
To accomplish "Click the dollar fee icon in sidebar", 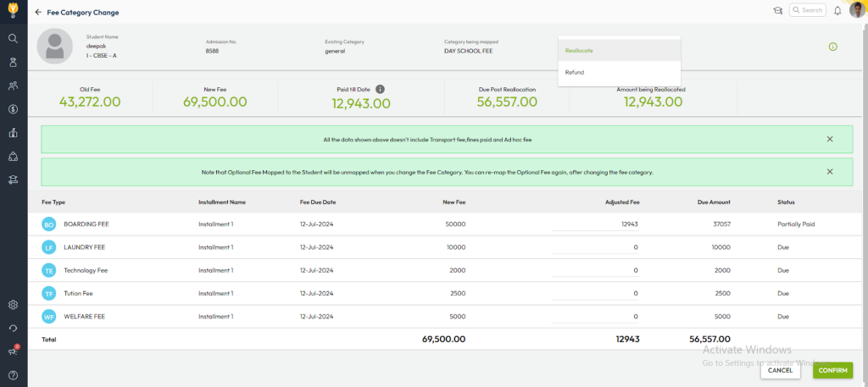I will pos(14,108).
